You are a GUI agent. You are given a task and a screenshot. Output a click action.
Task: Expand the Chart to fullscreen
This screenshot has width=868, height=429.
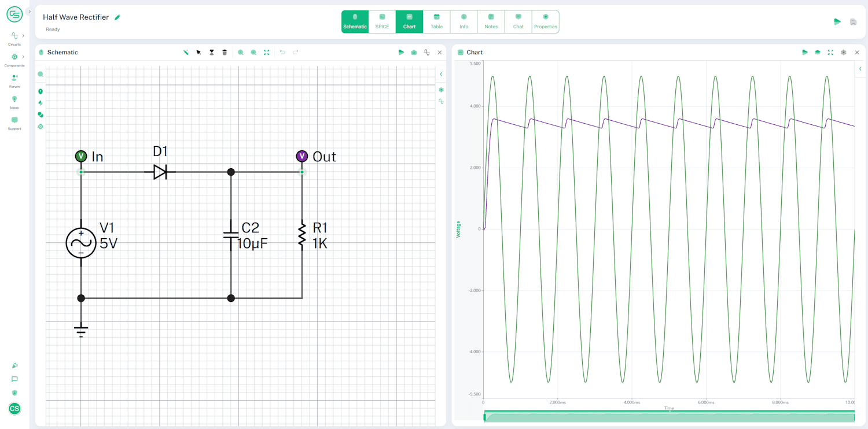830,52
